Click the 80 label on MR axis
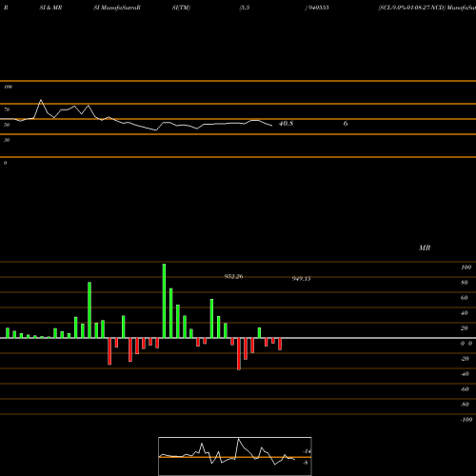This screenshot has width=476, height=476. [x=465, y=283]
